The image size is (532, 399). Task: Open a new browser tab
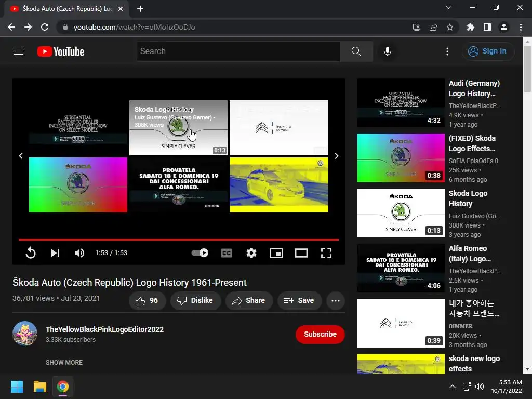140,9
